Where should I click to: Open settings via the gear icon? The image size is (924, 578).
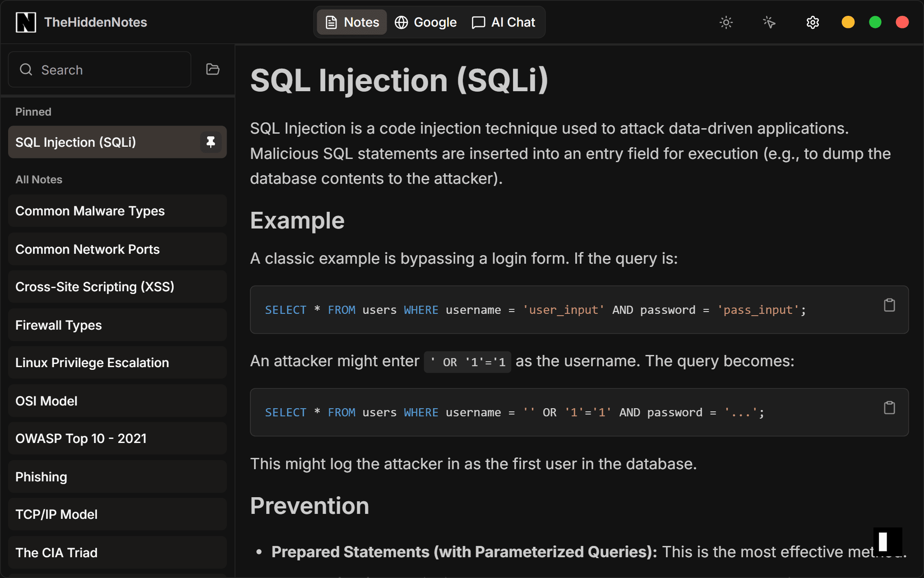coord(813,22)
